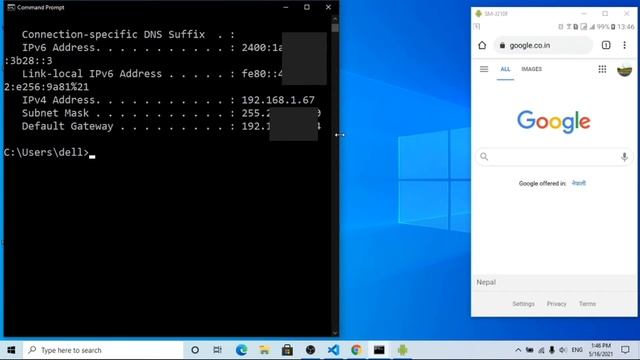Click the google.co.in address bar
The height and width of the screenshot is (360, 640).
pos(543,45)
